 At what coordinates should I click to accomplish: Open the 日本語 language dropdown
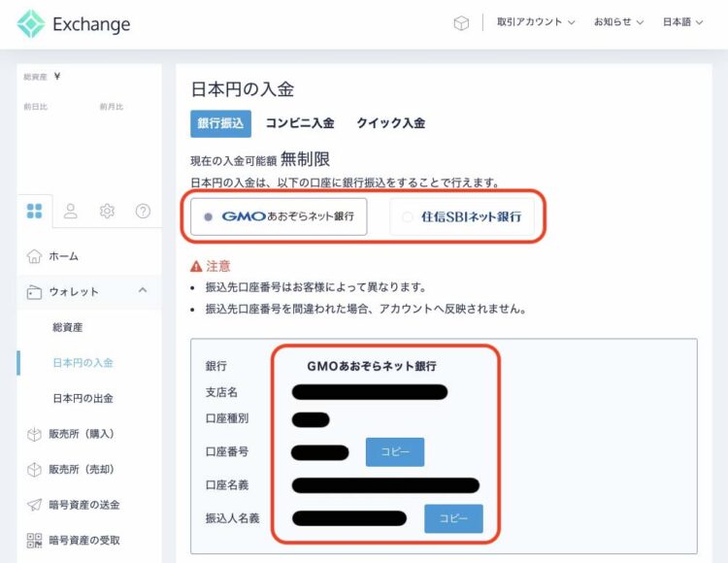[682, 21]
